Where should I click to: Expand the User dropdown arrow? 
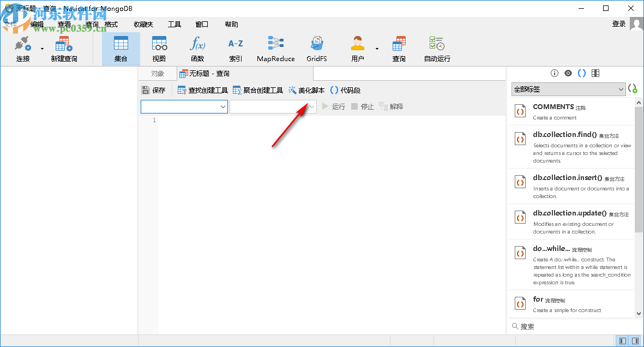coord(377,49)
